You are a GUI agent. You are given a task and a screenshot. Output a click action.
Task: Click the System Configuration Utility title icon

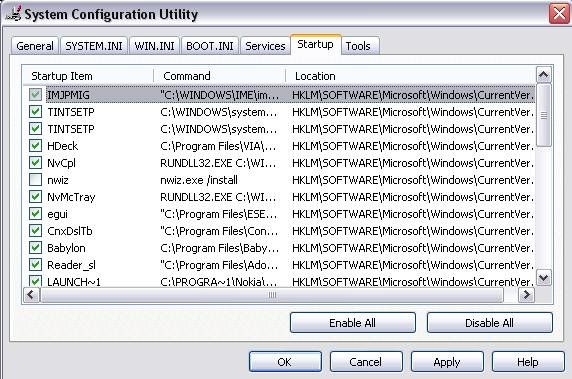point(13,14)
